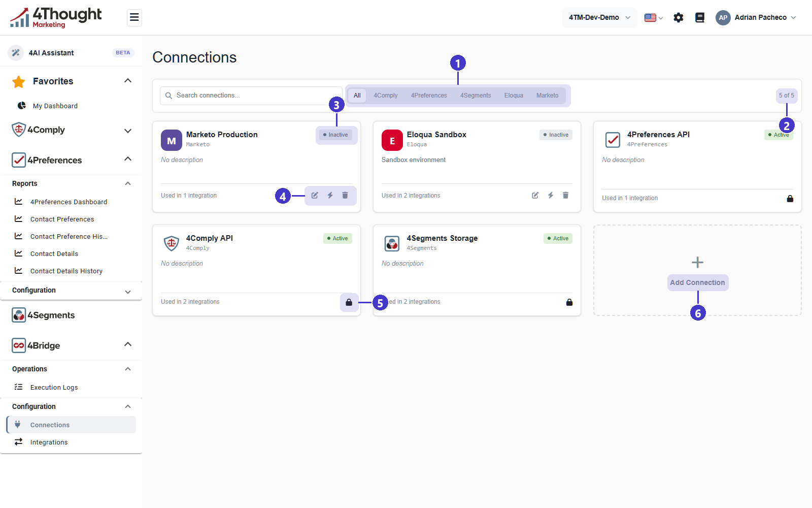
Task: Click the 4AI Assistant wand icon
Action: [x=16, y=53]
